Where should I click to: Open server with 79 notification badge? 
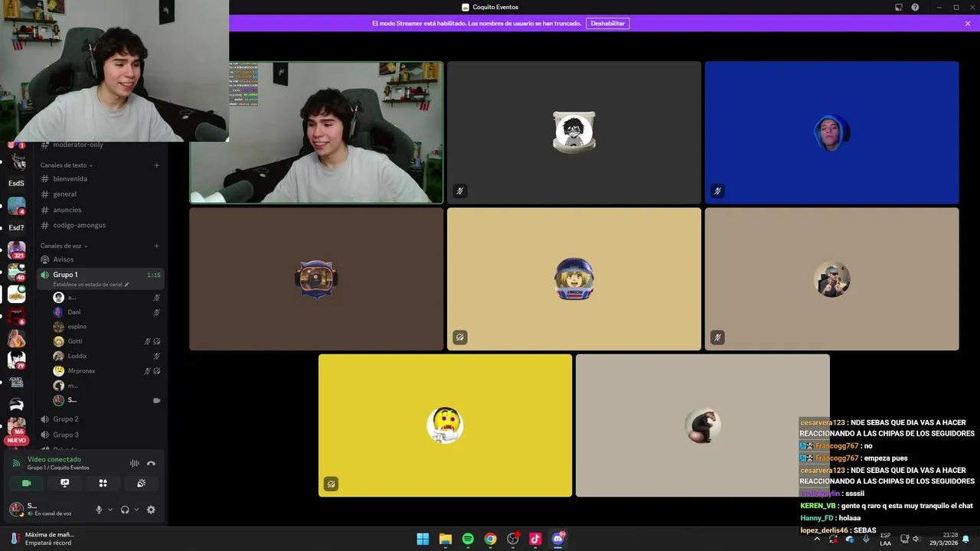pos(16,360)
